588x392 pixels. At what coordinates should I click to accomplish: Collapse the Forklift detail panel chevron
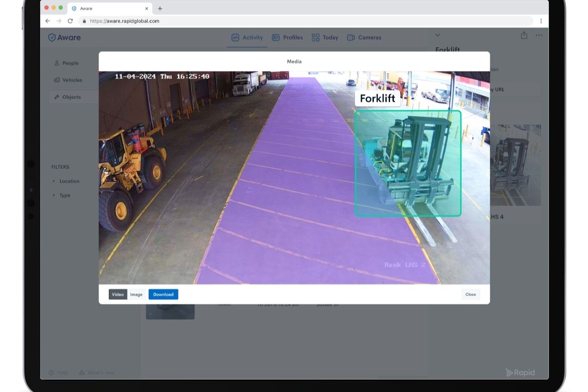tap(438, 35)
